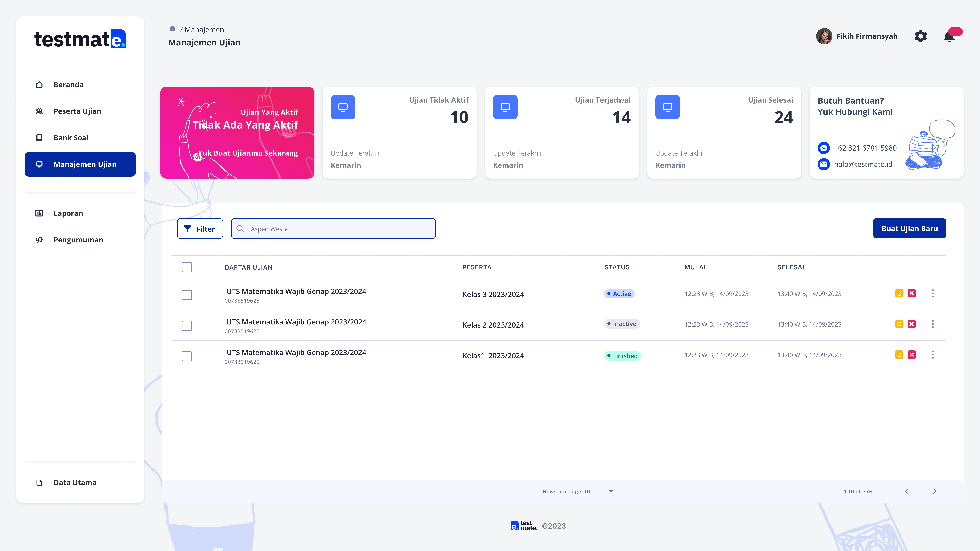Open the settings gear icon
This screenshot has height=551, width=980.
(921, 36)
